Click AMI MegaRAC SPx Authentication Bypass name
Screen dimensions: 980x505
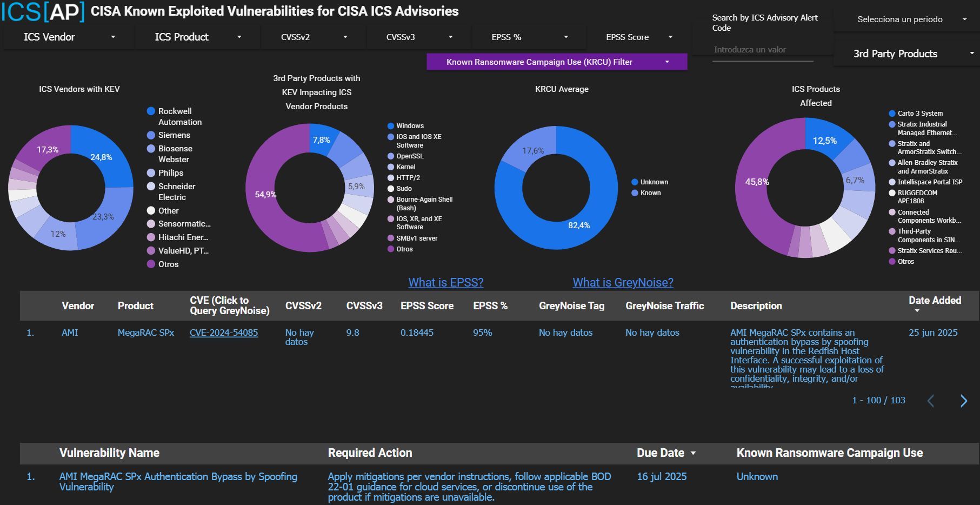[x=178, y=482]
